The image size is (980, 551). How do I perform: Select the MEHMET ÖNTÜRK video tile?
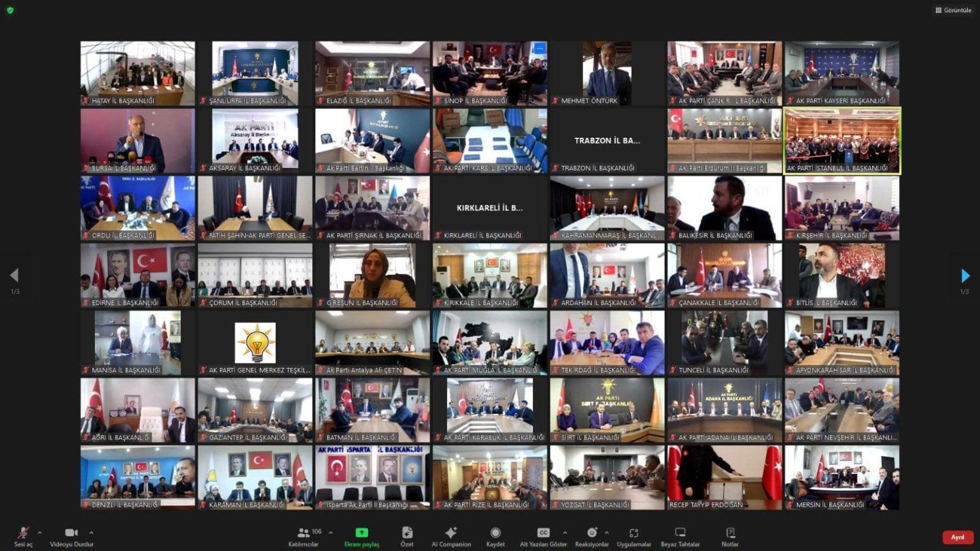click(607, 73)
